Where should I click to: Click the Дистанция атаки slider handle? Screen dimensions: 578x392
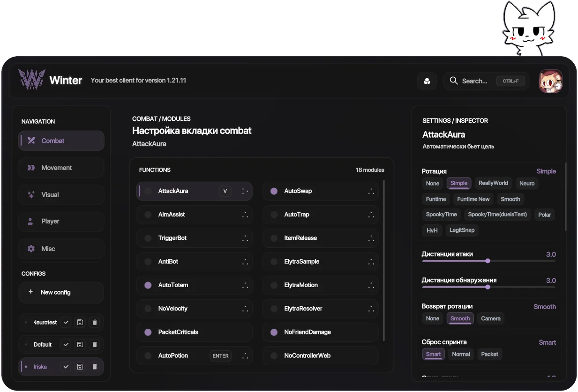[488, 261]
